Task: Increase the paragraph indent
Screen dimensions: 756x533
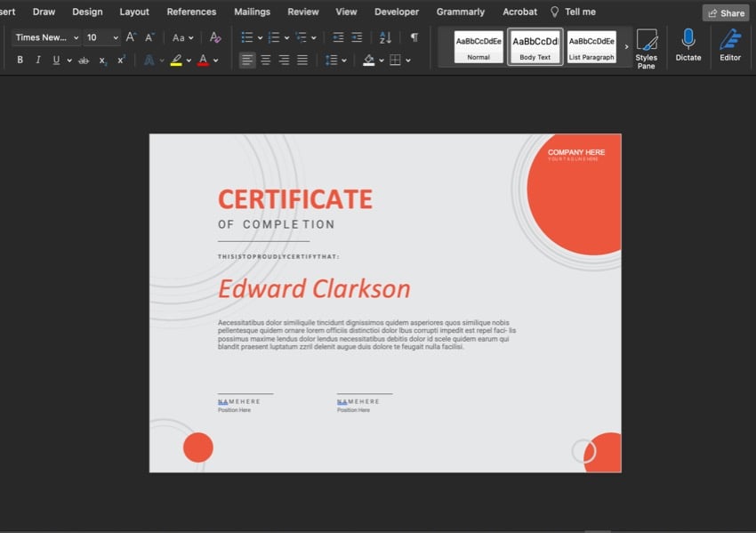Action: click(357, 37)
